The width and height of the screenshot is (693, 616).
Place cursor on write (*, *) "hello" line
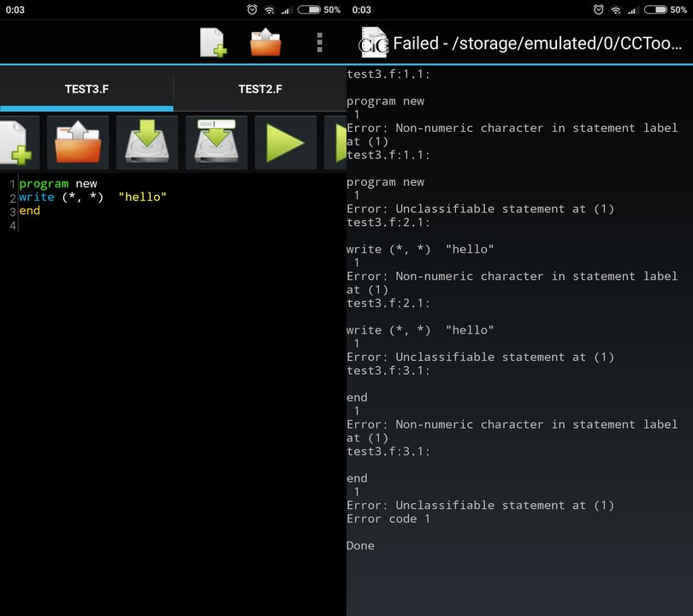(92, 197)
